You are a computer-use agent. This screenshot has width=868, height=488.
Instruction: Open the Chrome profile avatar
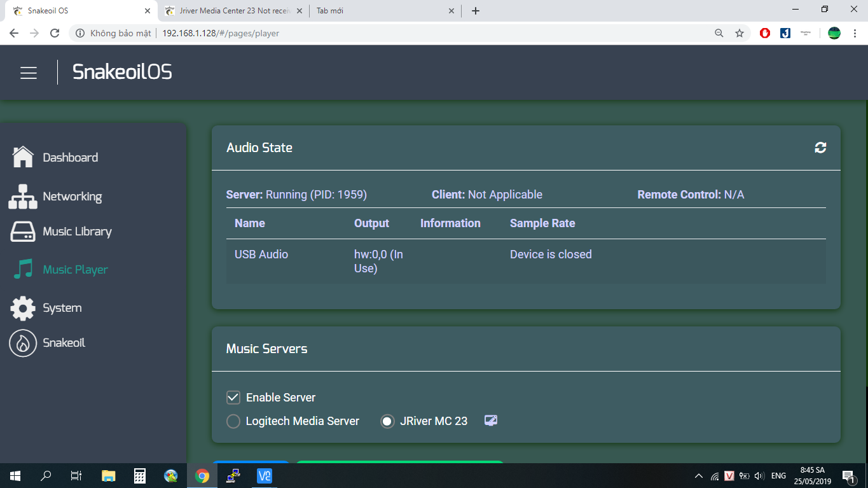click(x=834, y=33)
